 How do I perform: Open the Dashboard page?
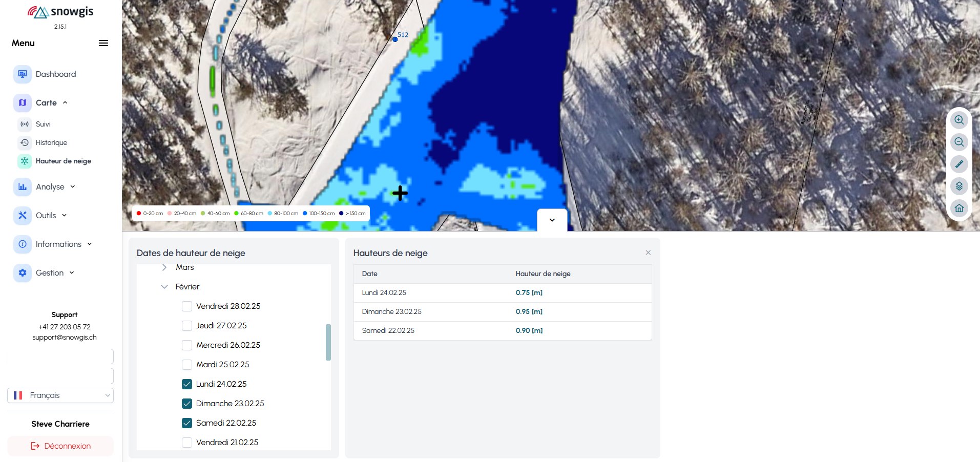point(55,74)
